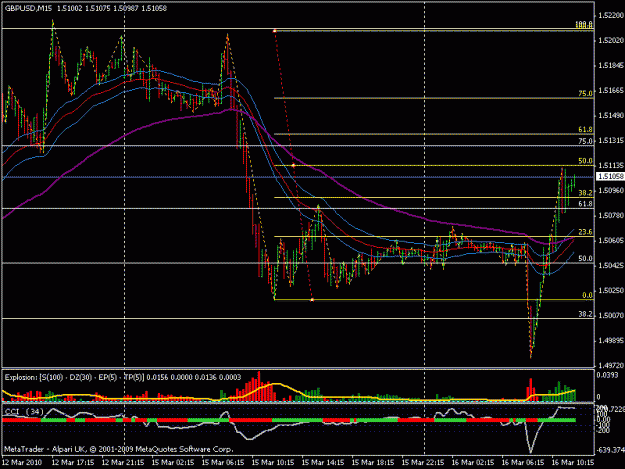Pick the 15 Mar 10:15 time label
This screenshot has height=469, width=625.
[273, 463]
